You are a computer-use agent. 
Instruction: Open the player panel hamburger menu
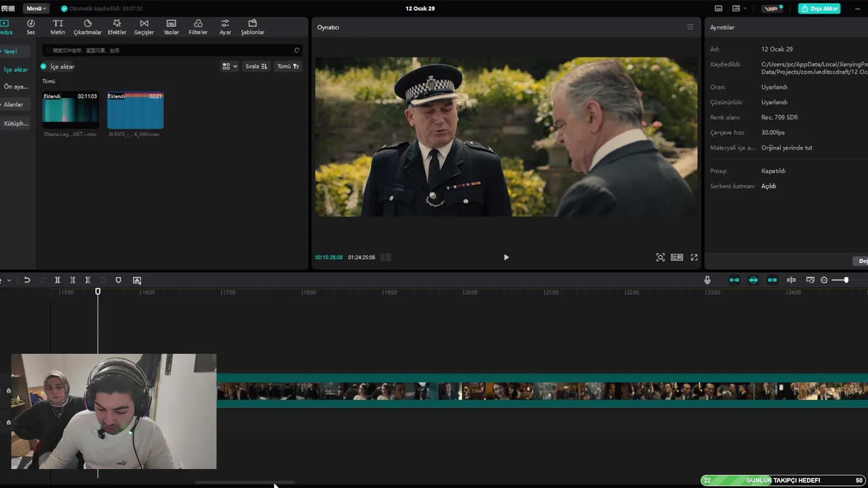coord(690,27)
